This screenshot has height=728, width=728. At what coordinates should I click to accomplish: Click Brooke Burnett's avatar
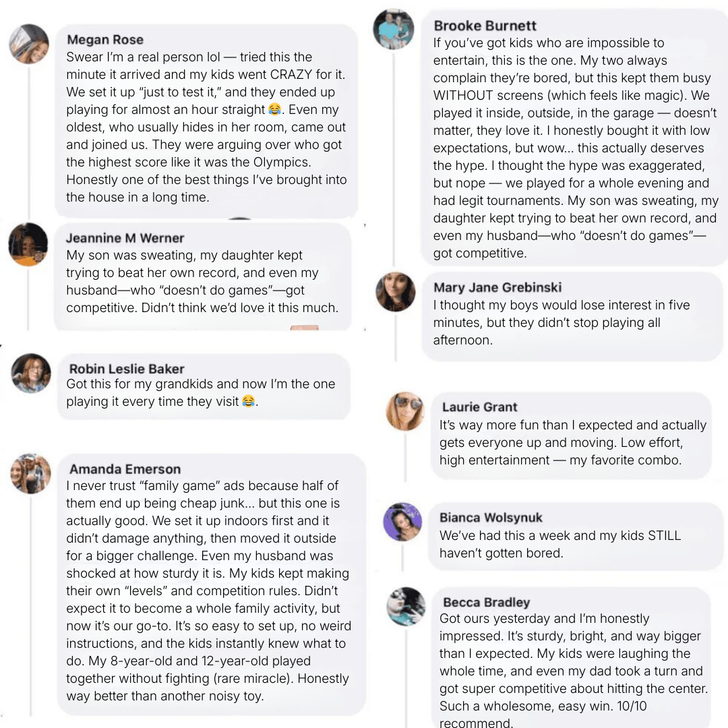click(394, 30)
